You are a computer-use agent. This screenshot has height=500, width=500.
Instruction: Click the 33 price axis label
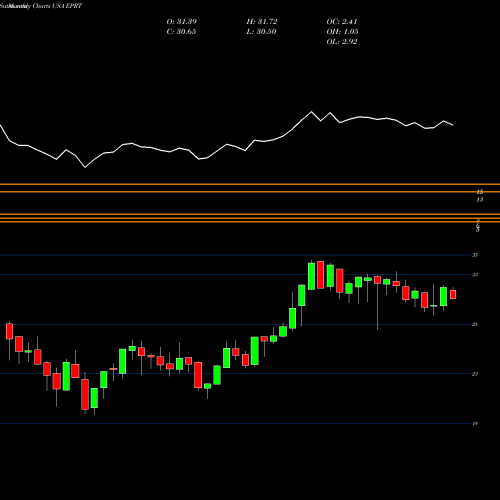click(x=475, y=275)
